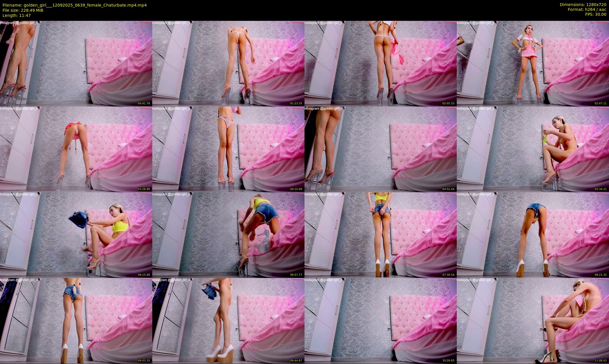Click the FPS 30.00 label
Image resolution: width=609 pixels, height=364 pixels.
[x=596, y=14]
